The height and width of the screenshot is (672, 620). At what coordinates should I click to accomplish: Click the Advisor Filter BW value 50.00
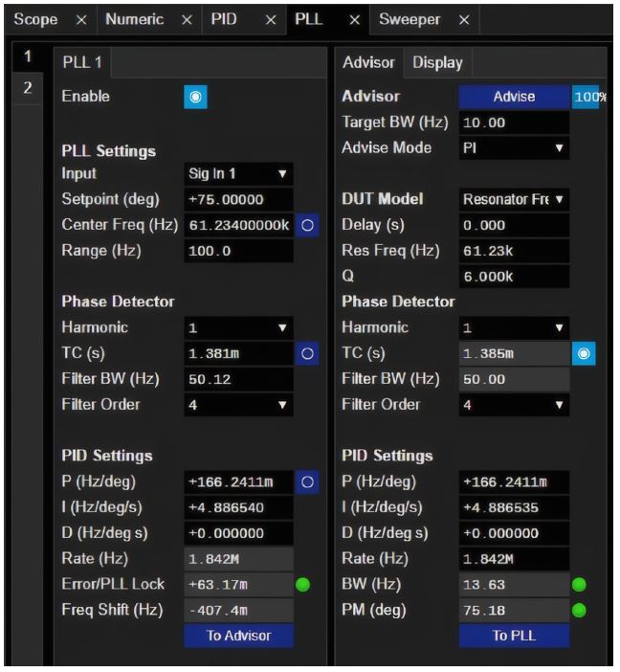[514, 379]
